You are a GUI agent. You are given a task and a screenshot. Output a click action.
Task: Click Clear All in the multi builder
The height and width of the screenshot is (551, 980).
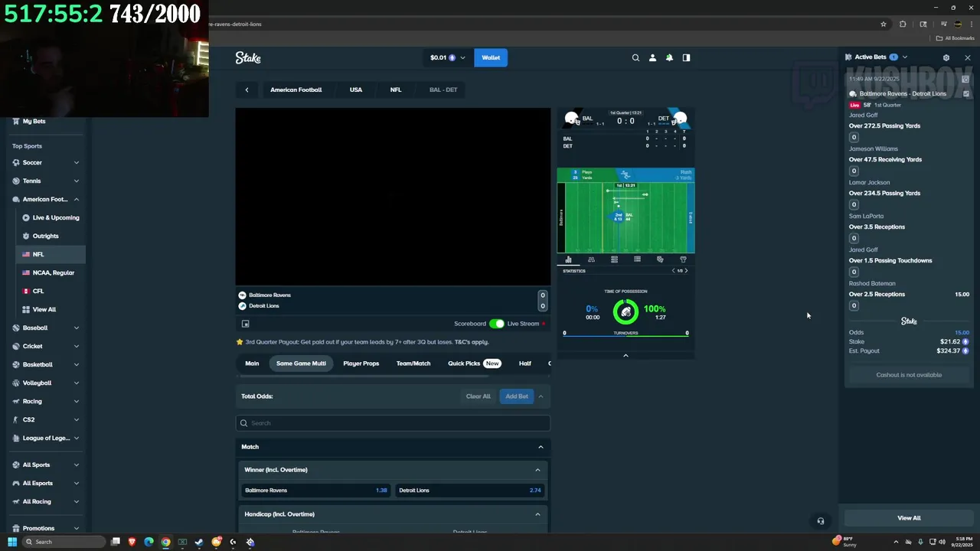[x=478, y=396]
